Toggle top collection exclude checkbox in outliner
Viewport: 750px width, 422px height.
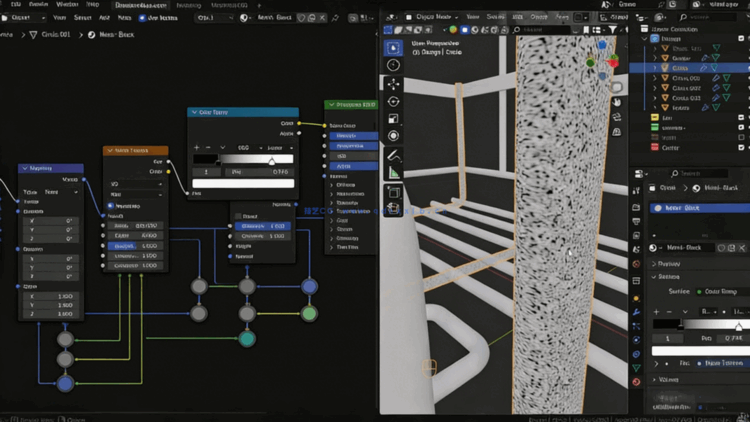coord(741,38)
